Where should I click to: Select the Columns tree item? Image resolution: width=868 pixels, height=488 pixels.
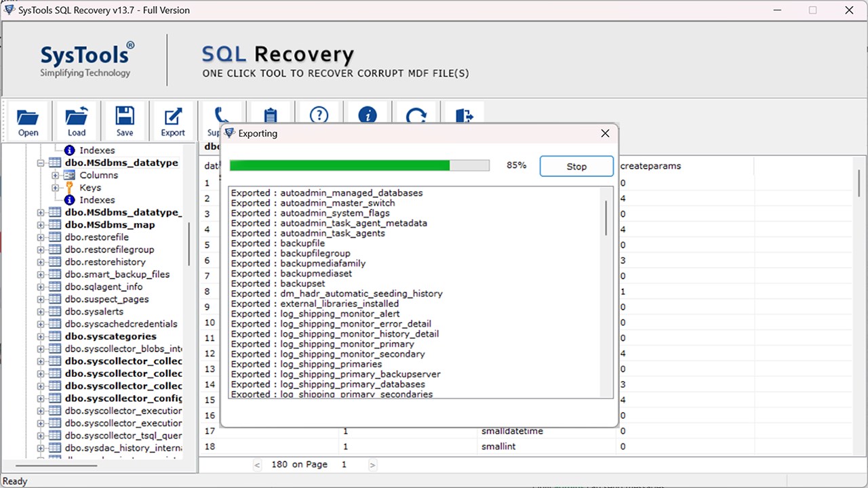(98, 175)
